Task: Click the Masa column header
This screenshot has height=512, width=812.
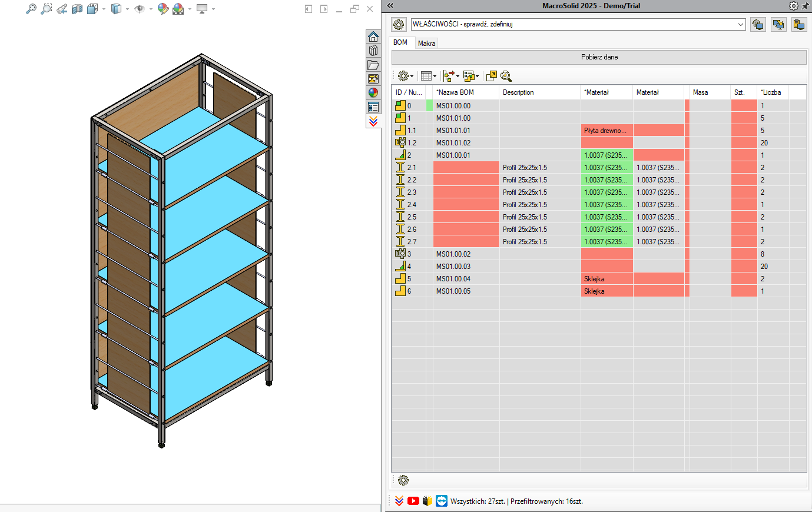Action: coord(710,92)
